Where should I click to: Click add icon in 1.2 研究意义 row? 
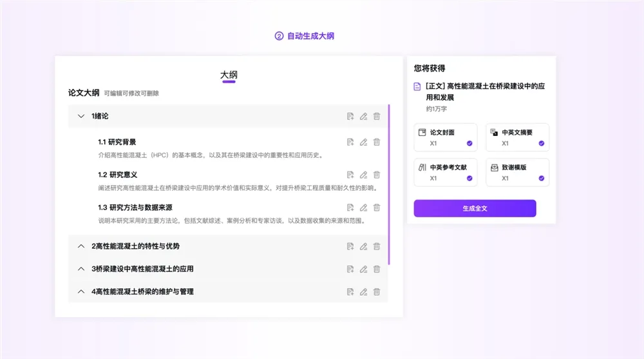point(350,175)
